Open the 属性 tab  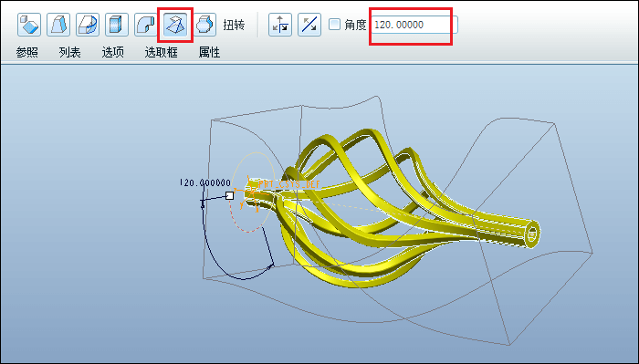(209, 52)
